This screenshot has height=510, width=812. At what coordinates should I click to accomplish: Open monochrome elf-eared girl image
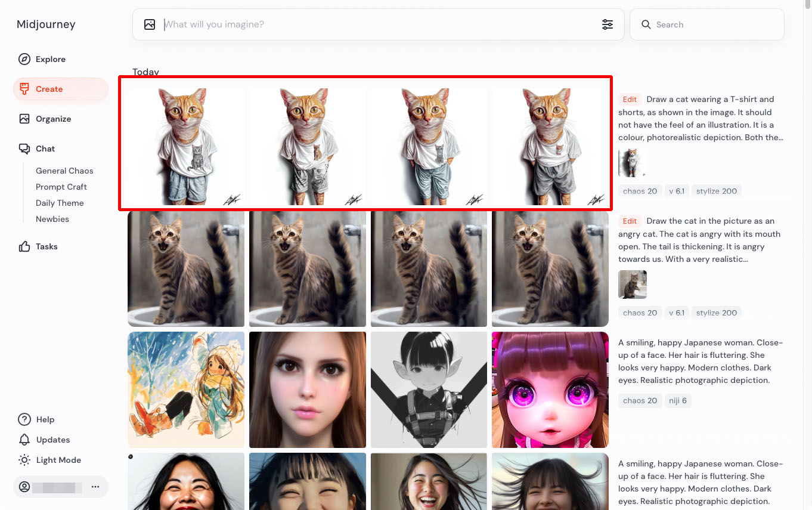click(429, 390)
